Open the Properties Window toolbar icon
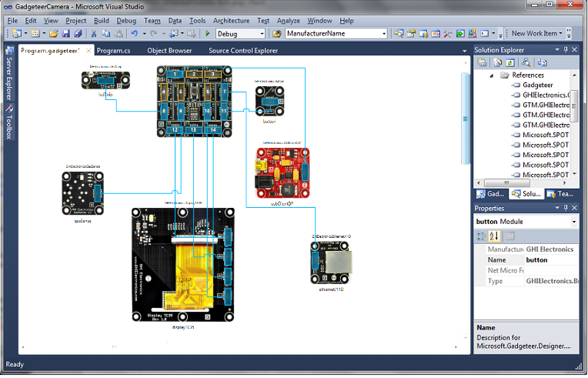 point(412,34)
